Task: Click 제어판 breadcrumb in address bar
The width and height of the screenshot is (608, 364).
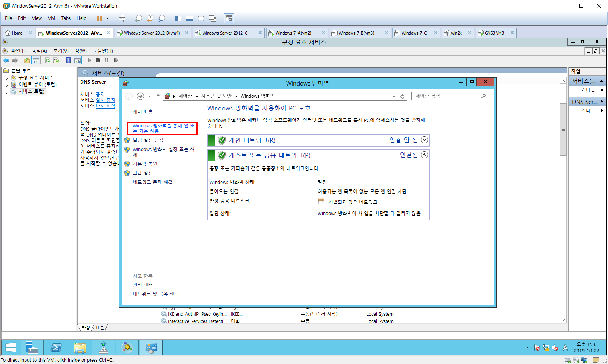Action: 185,96
